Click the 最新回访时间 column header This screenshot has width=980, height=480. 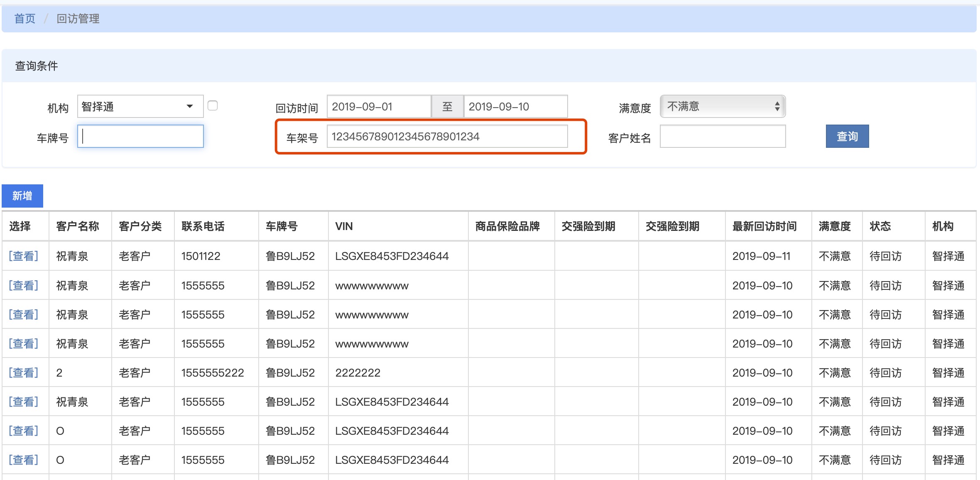(x=764, y=226)
